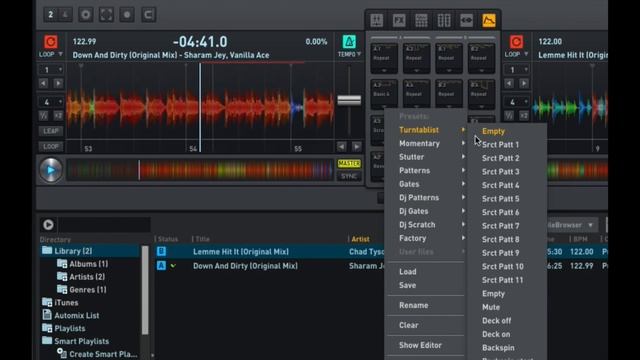Click the C button in the top toolbar
This screenshot has height=360, width=640.
pyautogui.click(x=149, y=15)
